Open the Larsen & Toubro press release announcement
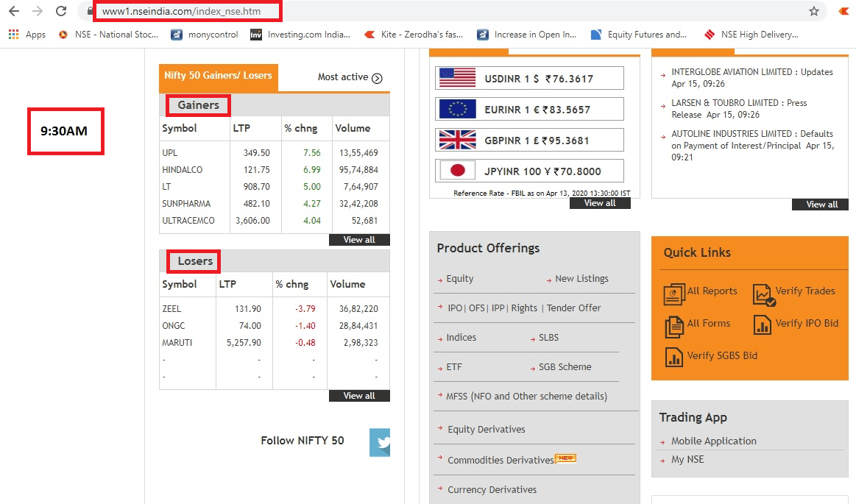 click(x=739, y=109)
